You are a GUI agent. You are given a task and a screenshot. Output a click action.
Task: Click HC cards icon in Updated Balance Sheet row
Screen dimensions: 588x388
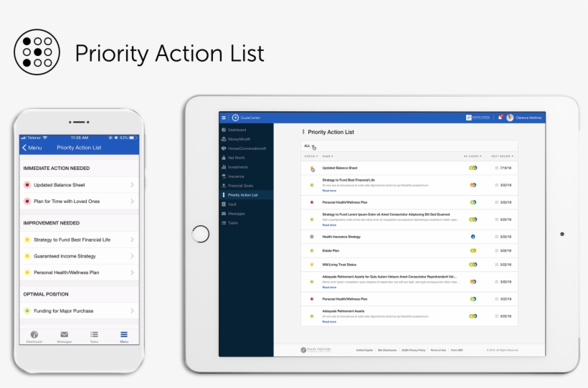[473, 168]
